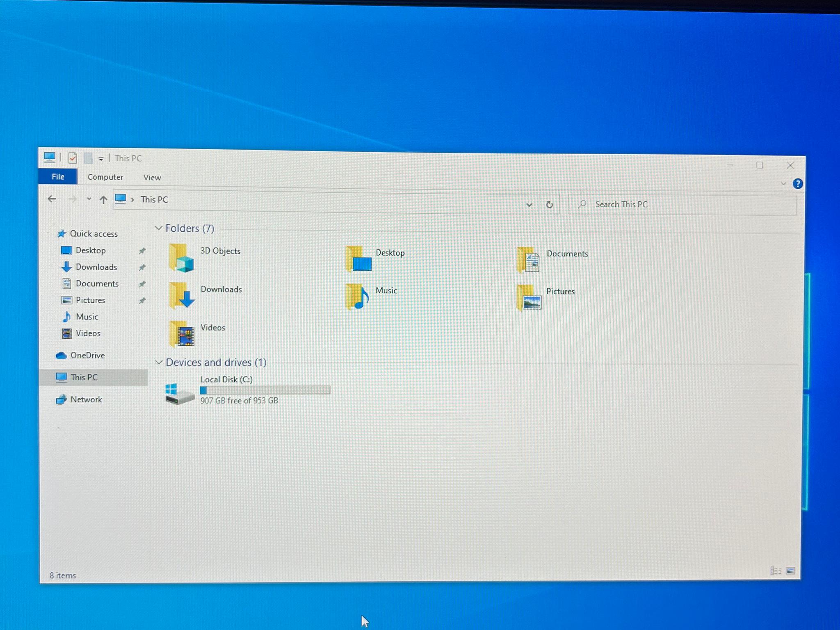Select the Pictures folder in Folders group
The height and width of the screenshot is (630, 840).
pyautogui.click(x=529, y=297)
